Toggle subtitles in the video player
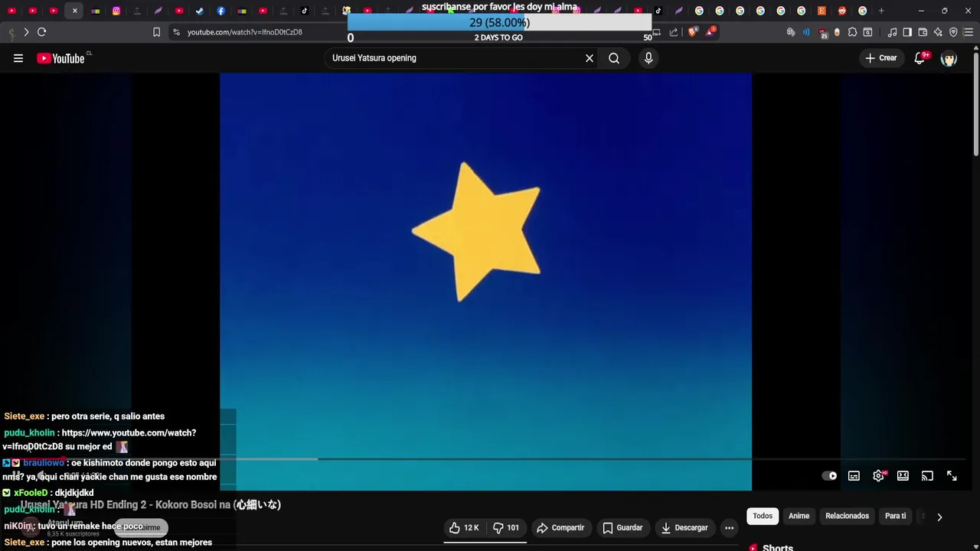The image size is (980, 551). click(854, 476)
